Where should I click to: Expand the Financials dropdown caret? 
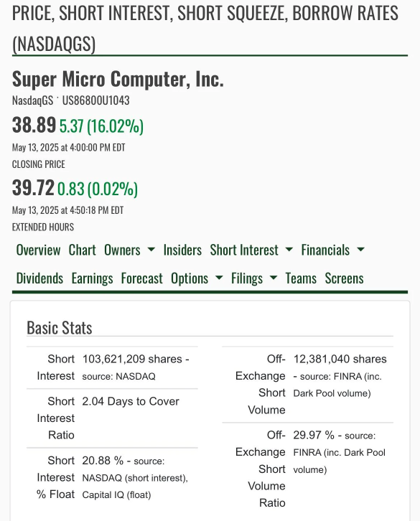360,250
